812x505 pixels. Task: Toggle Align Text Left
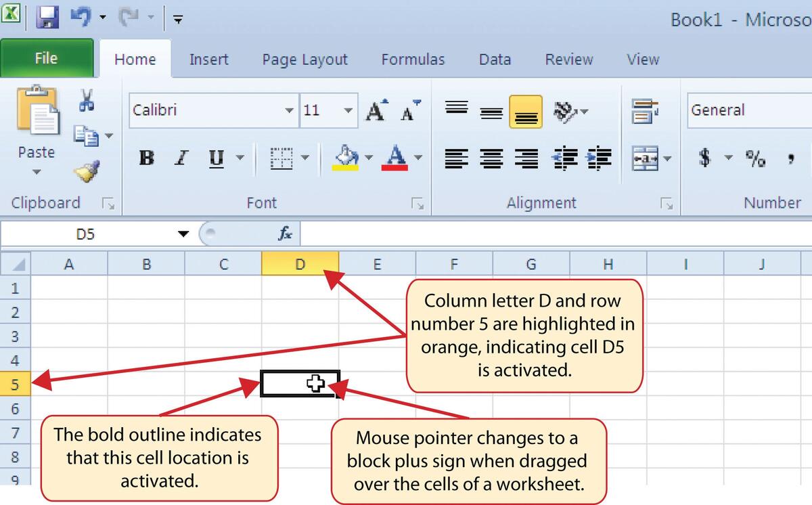pos(458,159)
